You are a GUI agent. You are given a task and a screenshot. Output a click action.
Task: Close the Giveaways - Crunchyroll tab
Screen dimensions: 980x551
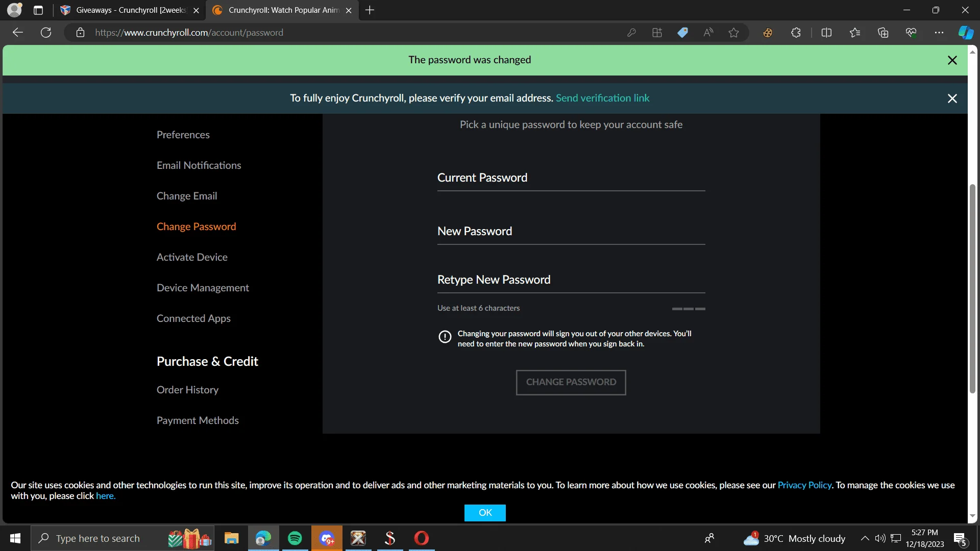[196, 10]
